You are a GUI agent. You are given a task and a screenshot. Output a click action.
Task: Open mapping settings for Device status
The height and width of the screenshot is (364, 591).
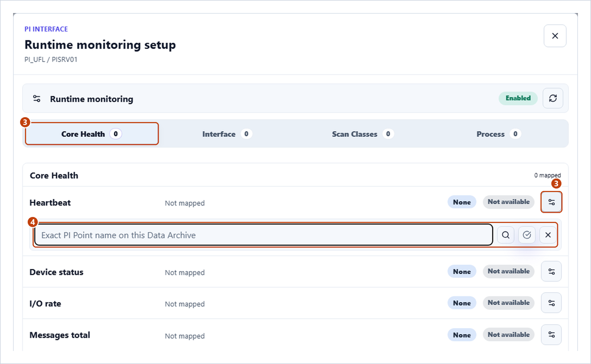[x=551, y=271]
